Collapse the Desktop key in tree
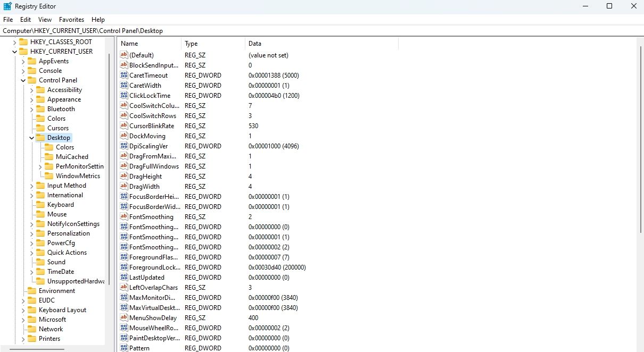This screenshot has width=644, height=352. 32,138
